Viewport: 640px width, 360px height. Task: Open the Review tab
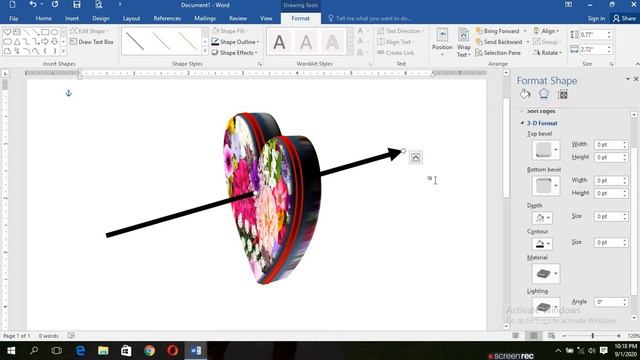(238, 18)
